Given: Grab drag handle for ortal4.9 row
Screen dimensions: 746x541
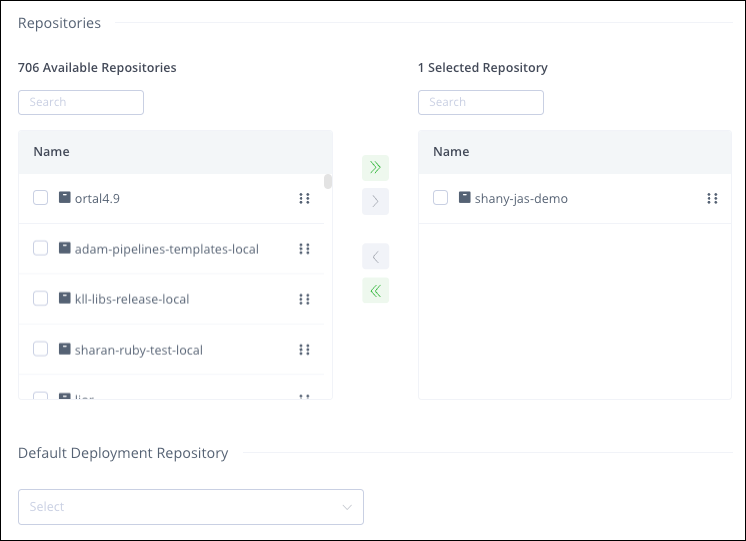Looking at the screenshot, I should [x=304, y=198].
